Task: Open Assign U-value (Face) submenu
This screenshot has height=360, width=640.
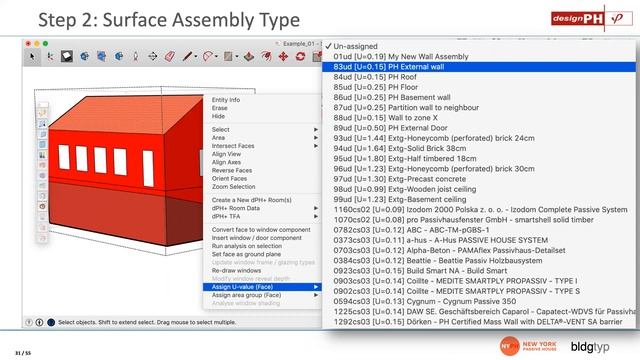Action: (x=262, y=287)
